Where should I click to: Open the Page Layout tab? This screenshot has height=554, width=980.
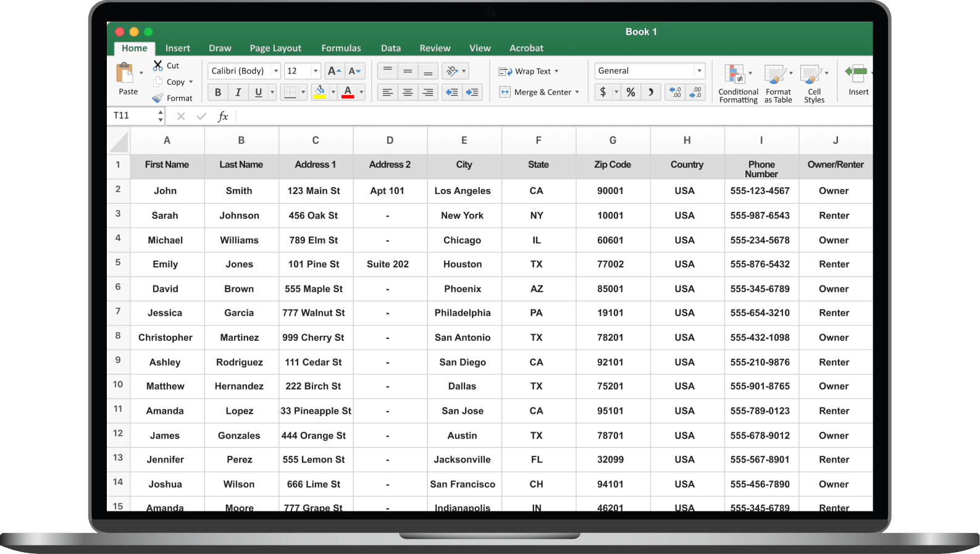click(275, 48)
